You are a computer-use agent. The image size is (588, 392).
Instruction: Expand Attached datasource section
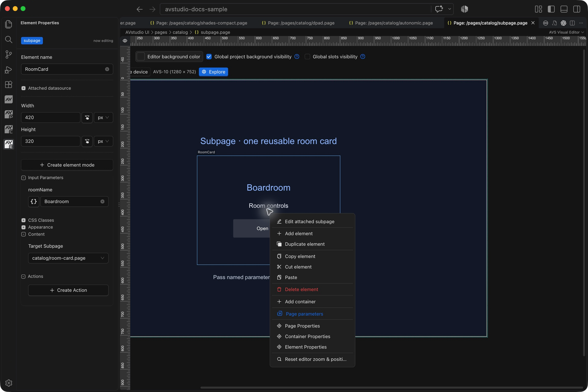click(24, 88)
